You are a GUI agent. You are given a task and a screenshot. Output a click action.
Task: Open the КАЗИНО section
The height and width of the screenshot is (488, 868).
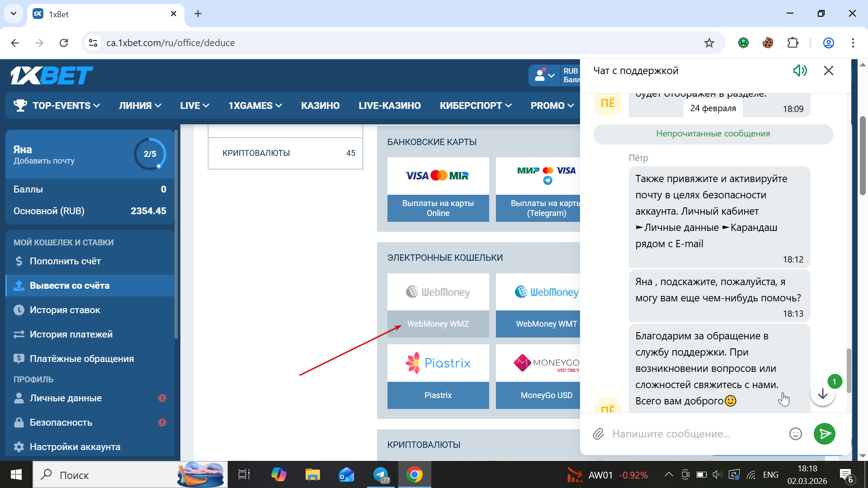pyautogui.click(x=320, y=106)
